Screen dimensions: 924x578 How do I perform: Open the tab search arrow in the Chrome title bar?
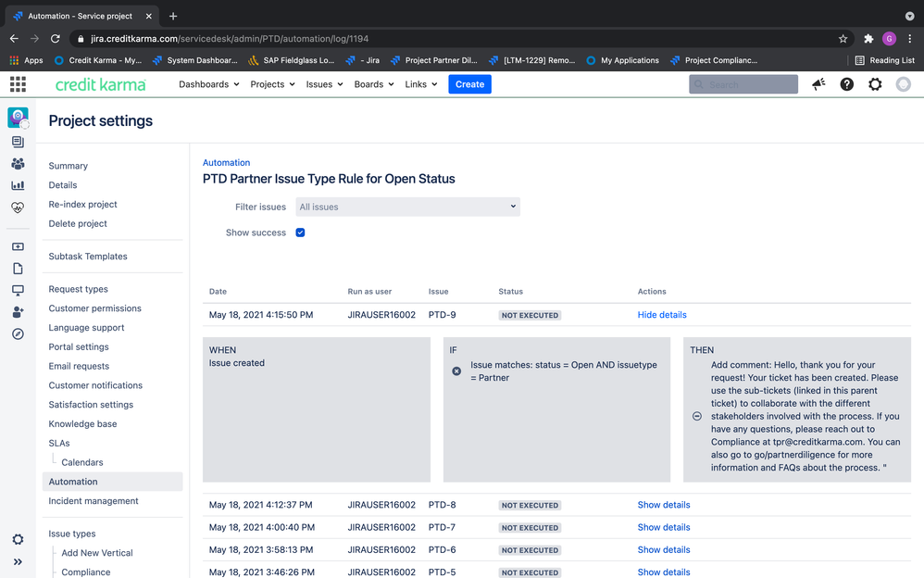pos(909,16)
